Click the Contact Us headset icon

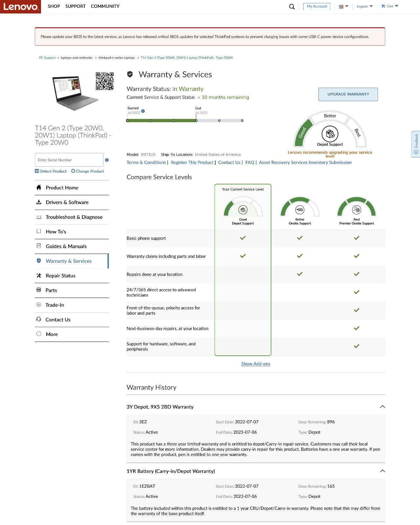pos(39,319)
